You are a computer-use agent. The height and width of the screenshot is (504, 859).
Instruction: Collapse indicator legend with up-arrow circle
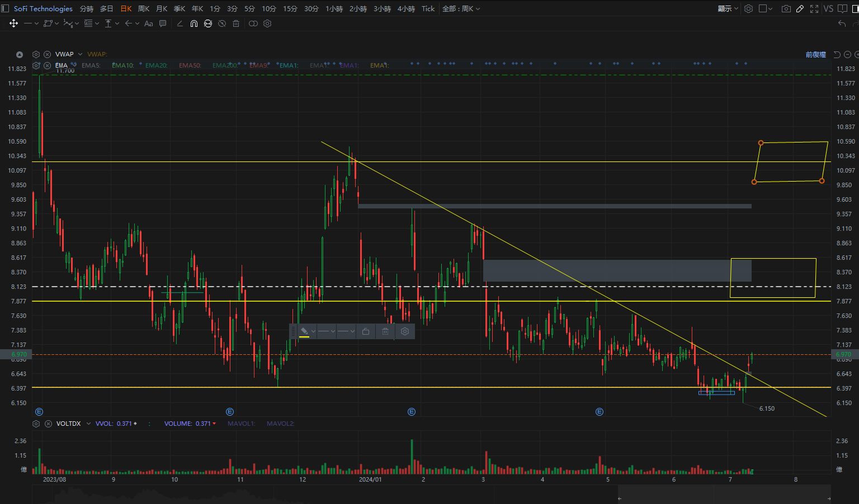tap(20, 54)
